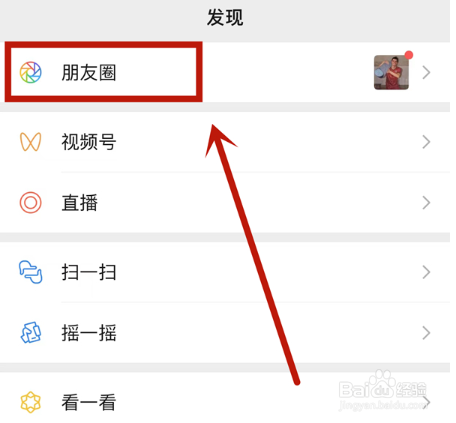The height and width of the screenshot is (423, 456).
Task: Tap the red notification dot on avatar
Action: [409, 55]
